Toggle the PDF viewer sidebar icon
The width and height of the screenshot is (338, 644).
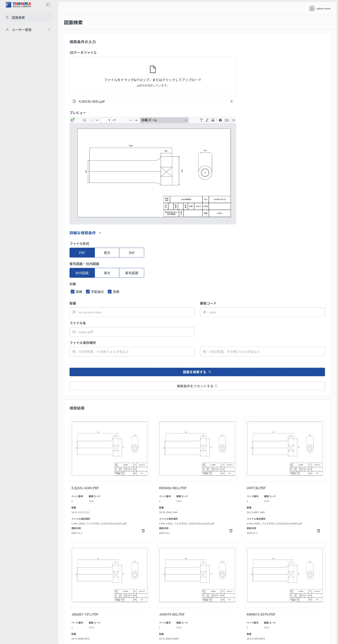tap(72, 120)
